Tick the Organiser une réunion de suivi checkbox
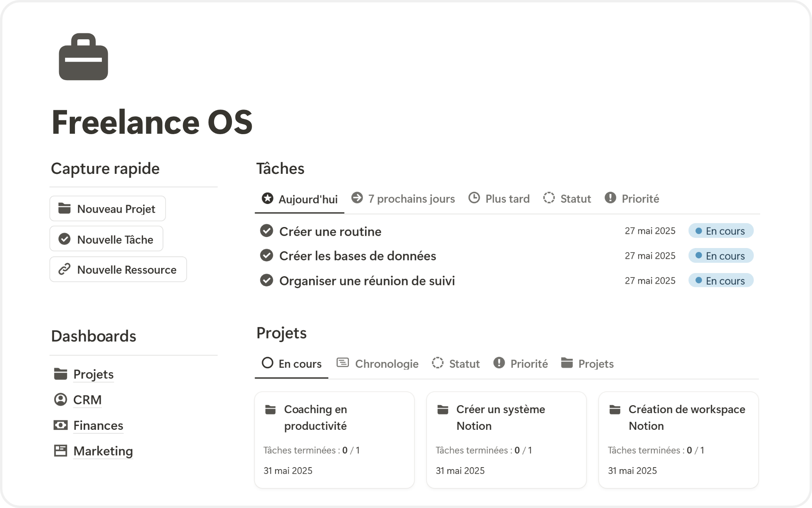 click(x=266, y=281)
